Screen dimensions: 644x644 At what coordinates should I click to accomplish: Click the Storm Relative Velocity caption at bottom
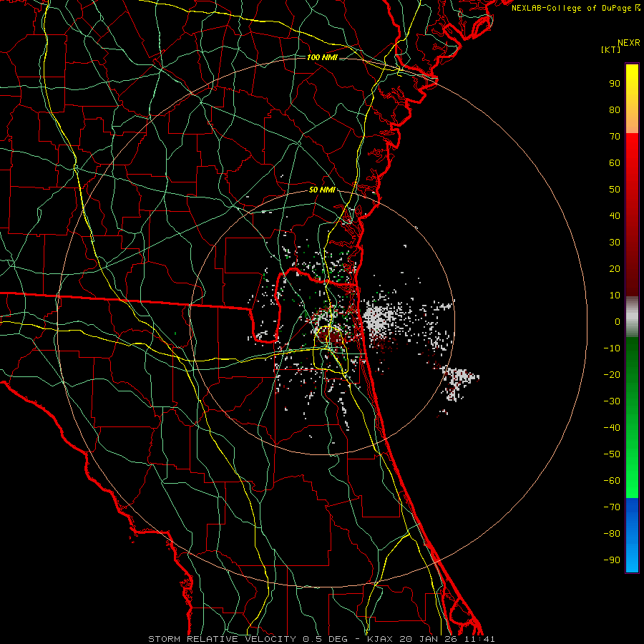(321, 639)
